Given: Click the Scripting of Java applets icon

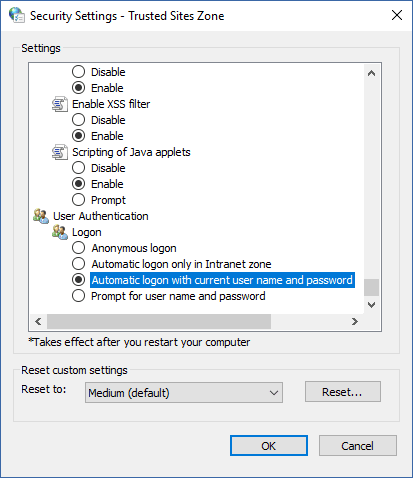Looking at the screenshot, I should [60, 152].
